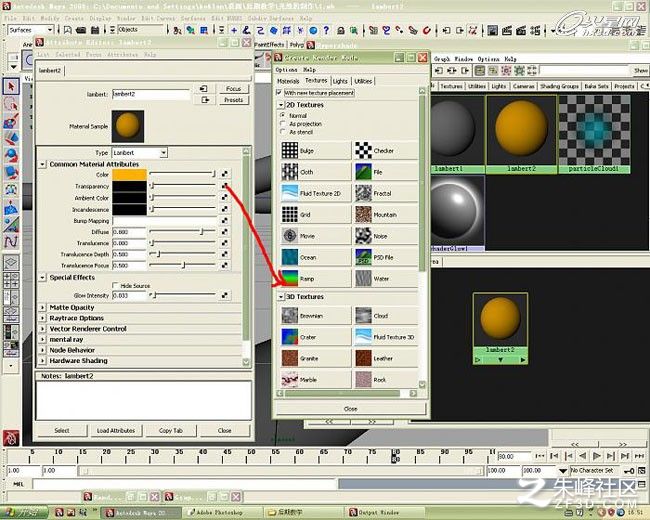Select the Normal radio option
The height and width of the screenshot is (520, 650).
click(x=283, y=115)
